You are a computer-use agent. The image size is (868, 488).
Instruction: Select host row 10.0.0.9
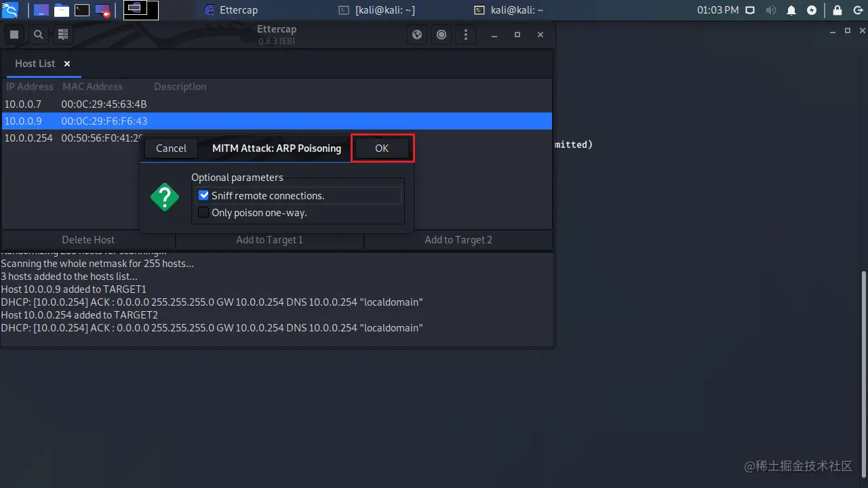point(277,121)
